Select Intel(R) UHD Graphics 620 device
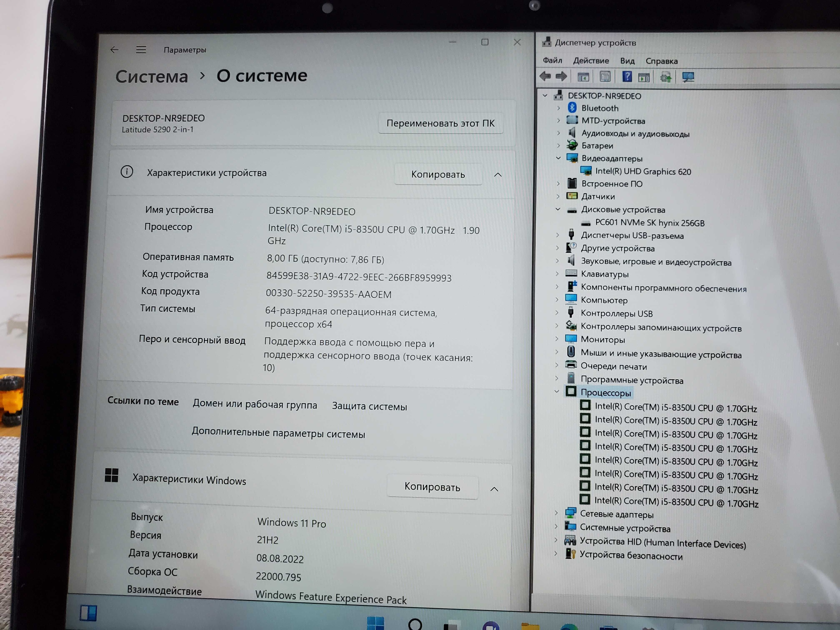This screenshot has height=630, width=840. [643, 171]
